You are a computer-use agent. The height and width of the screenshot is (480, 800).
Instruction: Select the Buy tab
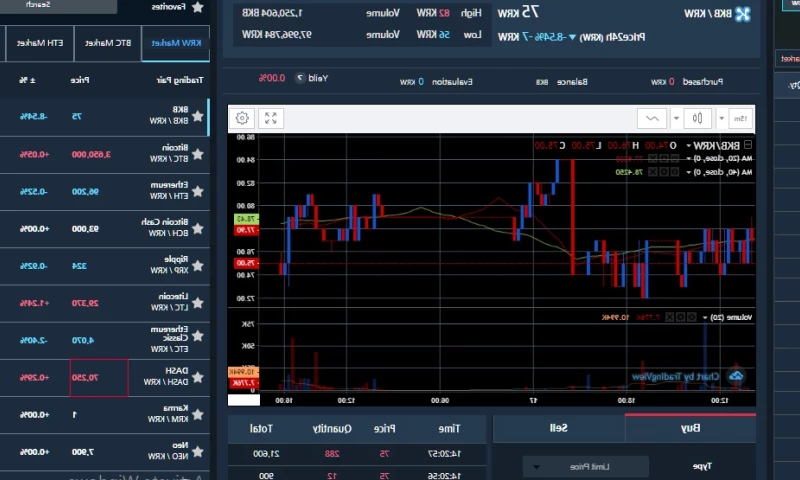pyautogui.click(x=690, y=428)
